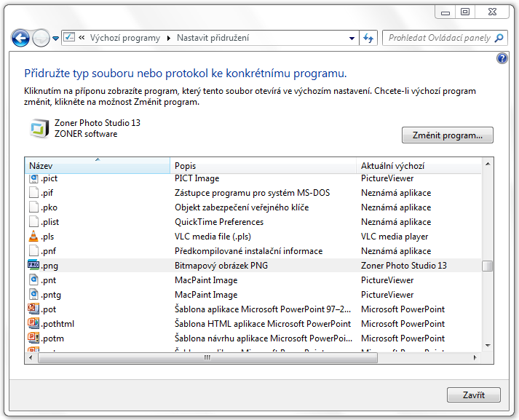519x420 pixels.
Task: Select the PNG icon for .png
Action: 33,265
